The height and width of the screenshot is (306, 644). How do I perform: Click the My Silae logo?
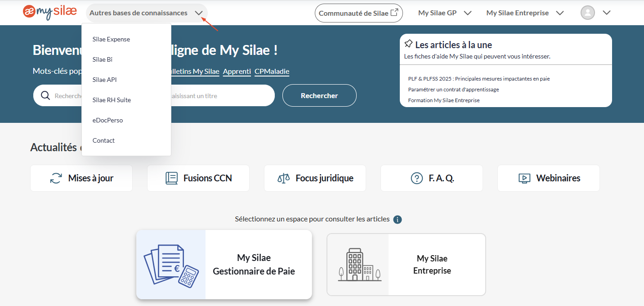(50, 12)
